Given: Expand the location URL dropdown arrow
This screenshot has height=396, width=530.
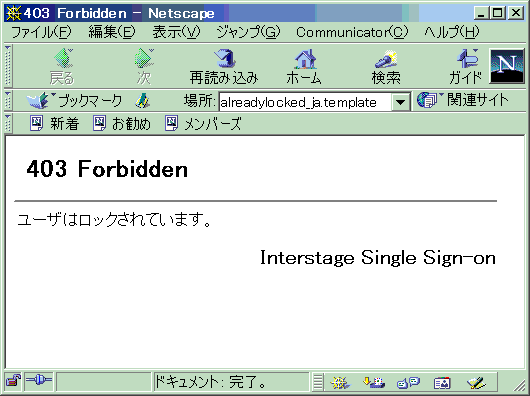Looking at the screenshot, I should [401, 102].
